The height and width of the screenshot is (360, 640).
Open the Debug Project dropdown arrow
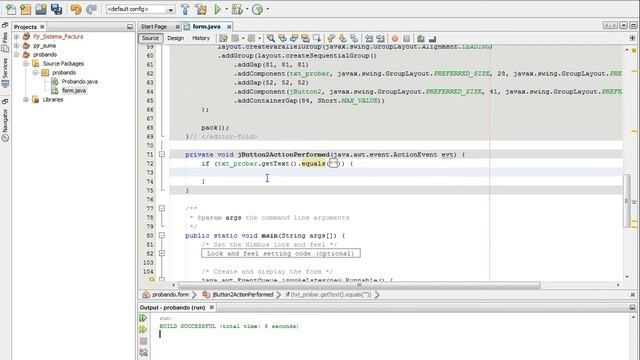tap(247, 9)
